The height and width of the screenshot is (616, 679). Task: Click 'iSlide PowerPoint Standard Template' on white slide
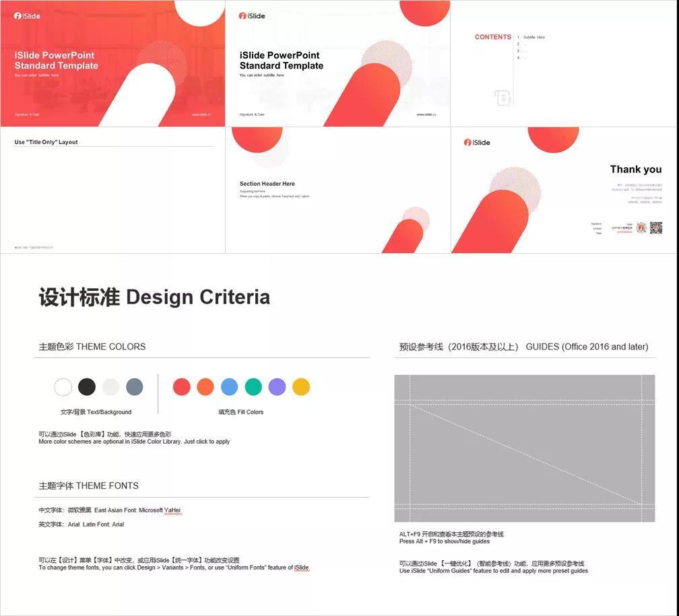(x=282, y=61)
